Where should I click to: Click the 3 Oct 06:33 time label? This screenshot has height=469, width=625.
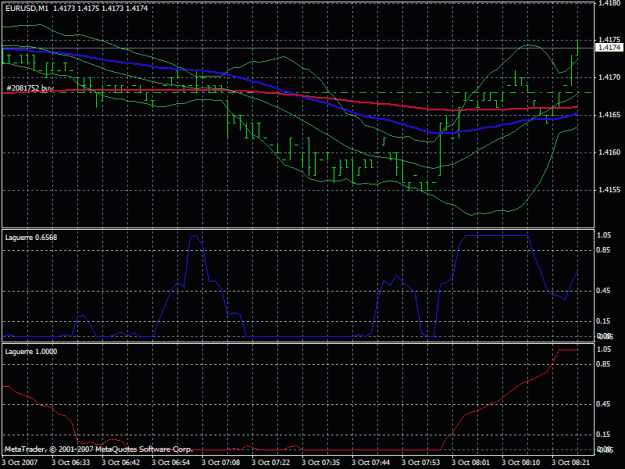click(x=71, y=463)
